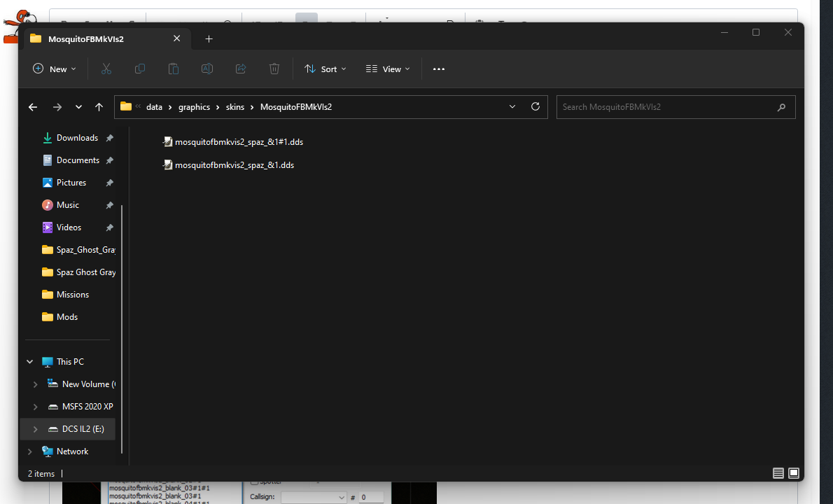Click the Copy icon in toolbar

tap(140, 69)
